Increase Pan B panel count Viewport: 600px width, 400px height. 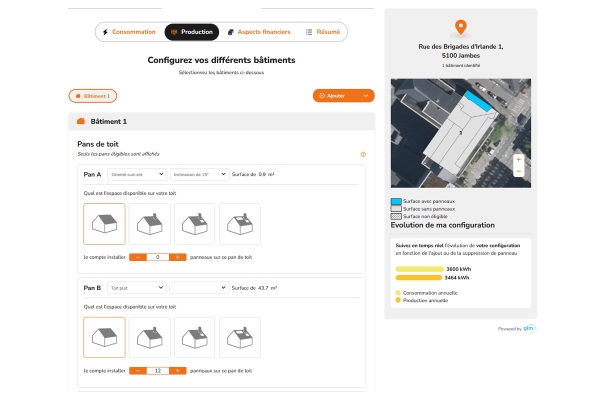coord(178,371)
